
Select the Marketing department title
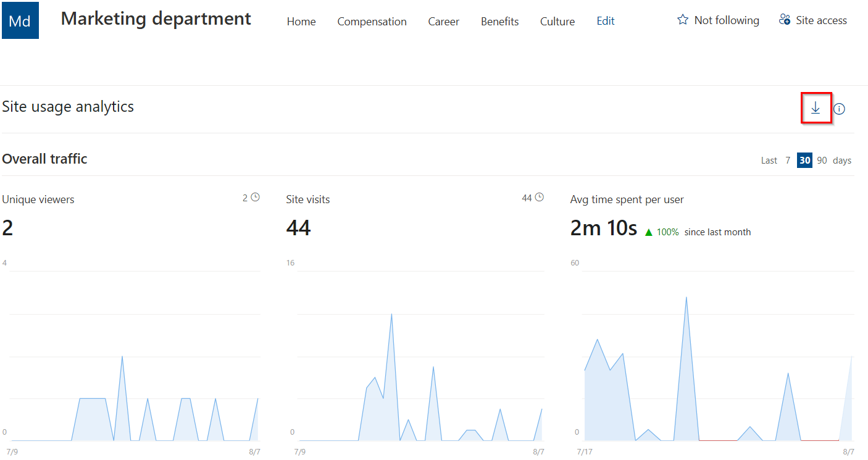click(x=155, y=19)
